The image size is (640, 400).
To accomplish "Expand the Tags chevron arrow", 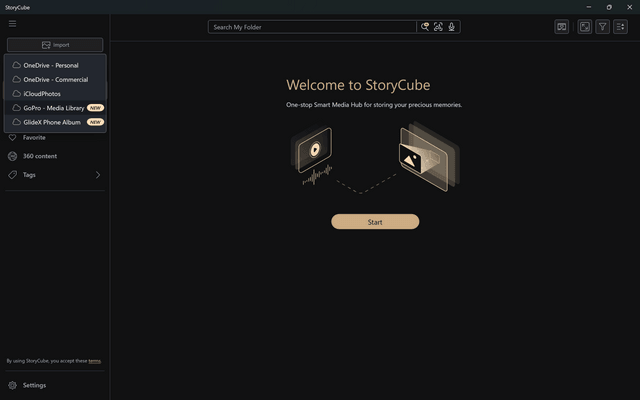I will [x=98, y=175].
